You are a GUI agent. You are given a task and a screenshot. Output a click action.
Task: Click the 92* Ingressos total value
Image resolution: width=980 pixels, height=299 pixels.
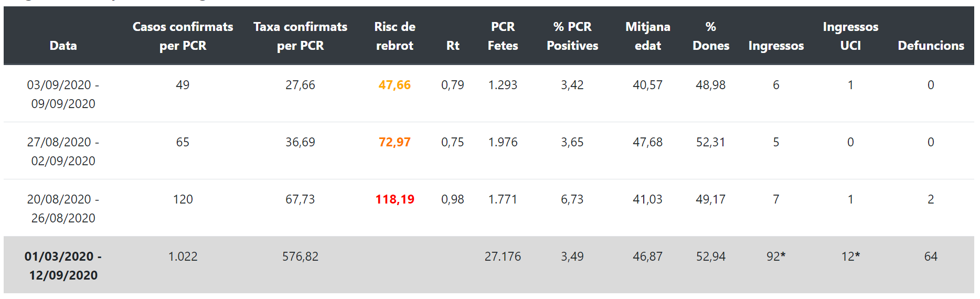tap(776, 257)
